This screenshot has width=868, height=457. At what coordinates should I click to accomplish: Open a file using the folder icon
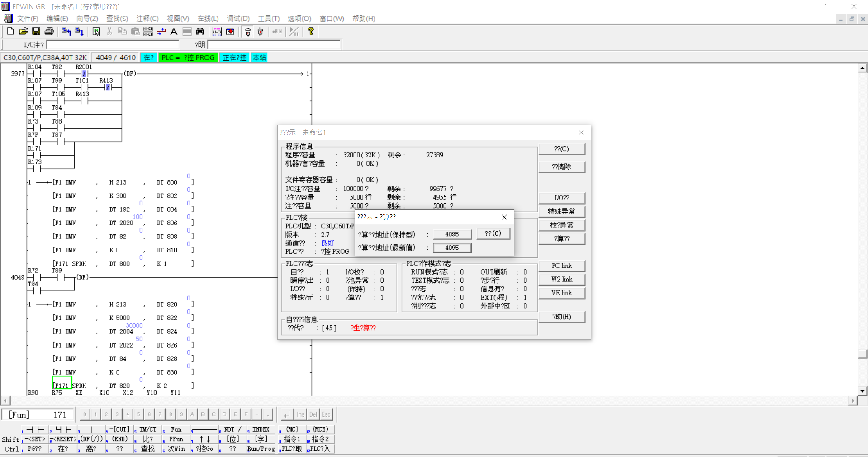click(x=23, y=31)
